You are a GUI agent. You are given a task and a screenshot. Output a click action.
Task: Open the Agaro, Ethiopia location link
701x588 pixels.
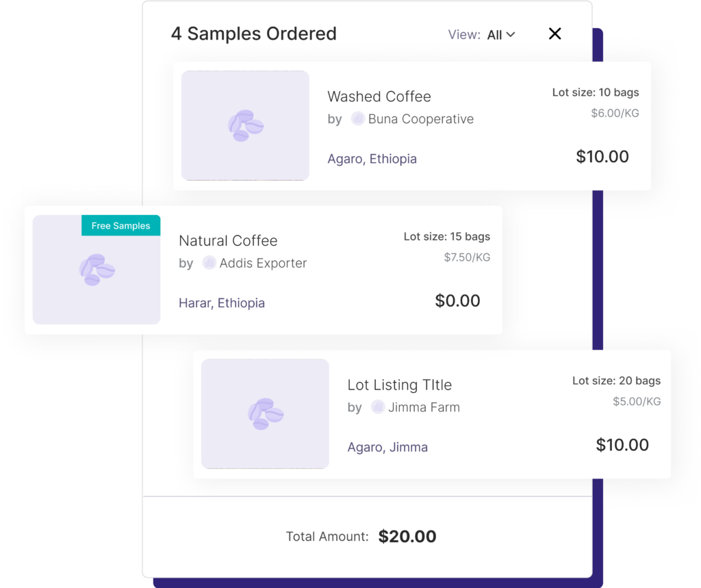point(372,159)
